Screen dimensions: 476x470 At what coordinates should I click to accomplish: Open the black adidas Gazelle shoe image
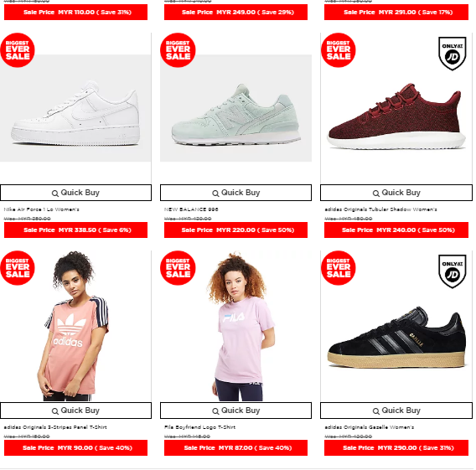point(396,338)
